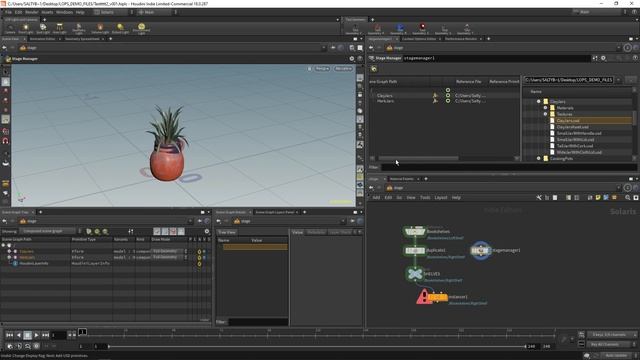Click the network editor wrench tools icon
Viewport: 640px width, 360px height.
[539, 198]
